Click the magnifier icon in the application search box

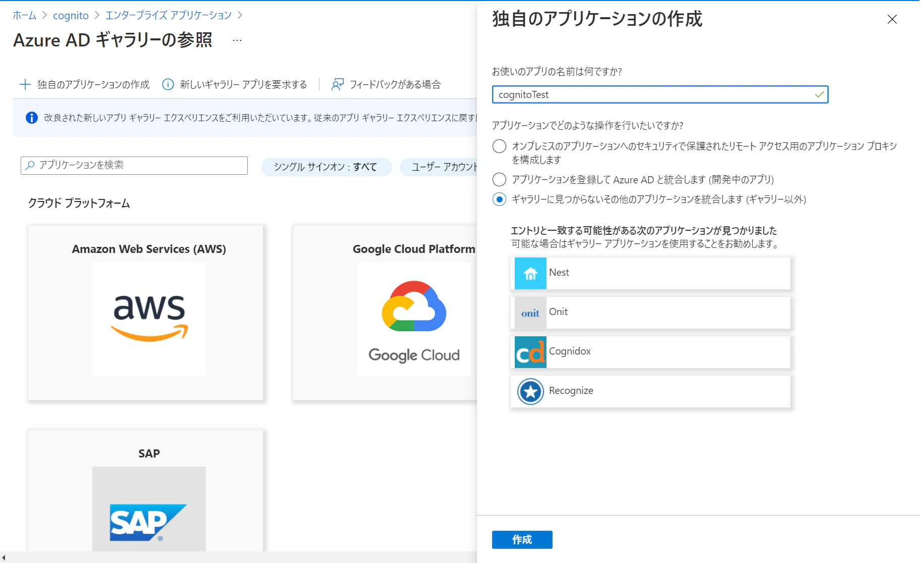click(30, 165)
